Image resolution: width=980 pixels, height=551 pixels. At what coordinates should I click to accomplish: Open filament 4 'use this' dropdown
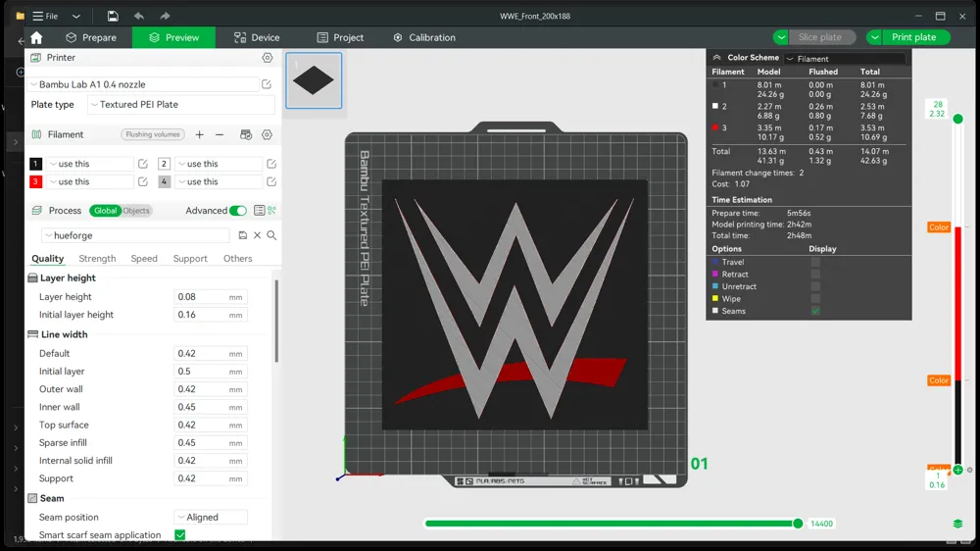tap(219, 181)
